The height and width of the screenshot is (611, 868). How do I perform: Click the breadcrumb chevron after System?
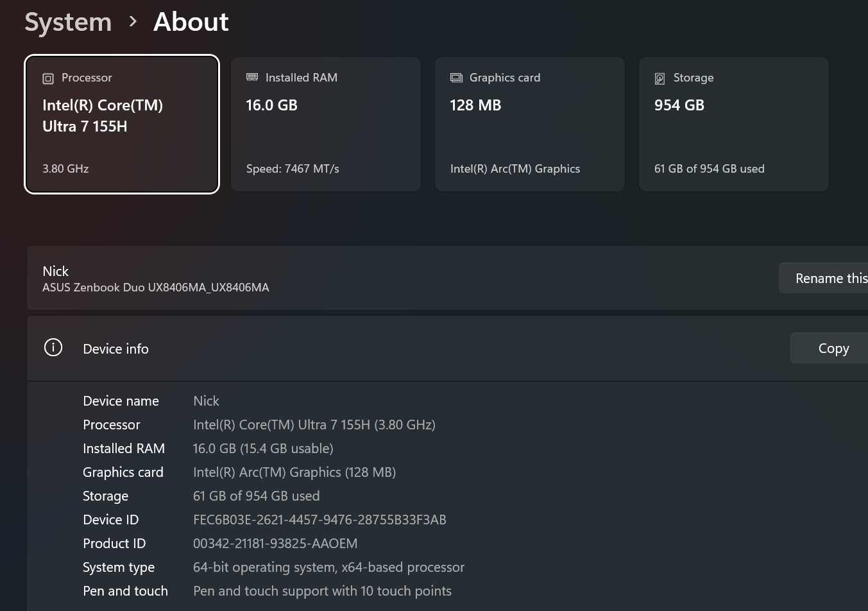click(133, 22)
